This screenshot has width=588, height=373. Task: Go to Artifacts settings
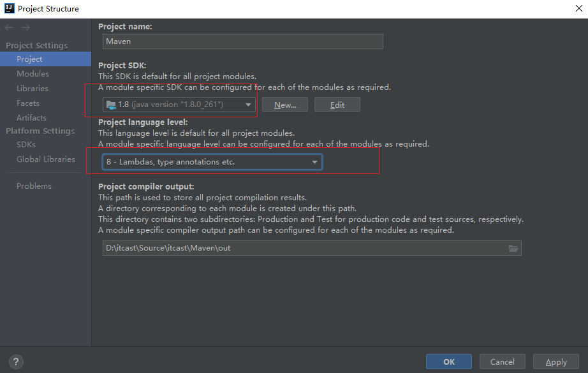[x=31, y=118]
